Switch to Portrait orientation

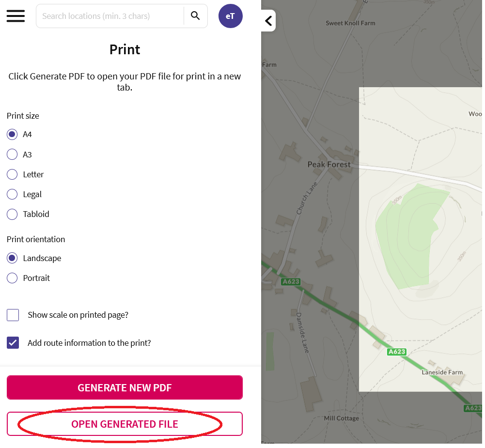click(12, 278)
